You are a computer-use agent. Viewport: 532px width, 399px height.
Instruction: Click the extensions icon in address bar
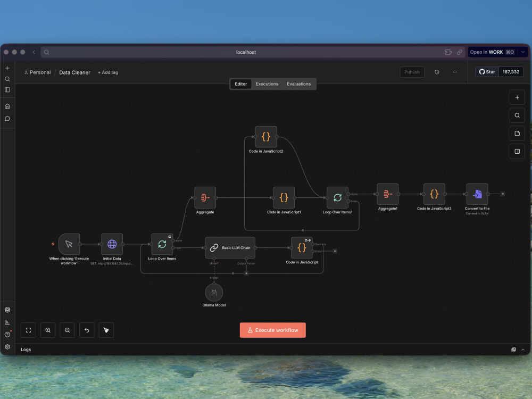point(448,52)
